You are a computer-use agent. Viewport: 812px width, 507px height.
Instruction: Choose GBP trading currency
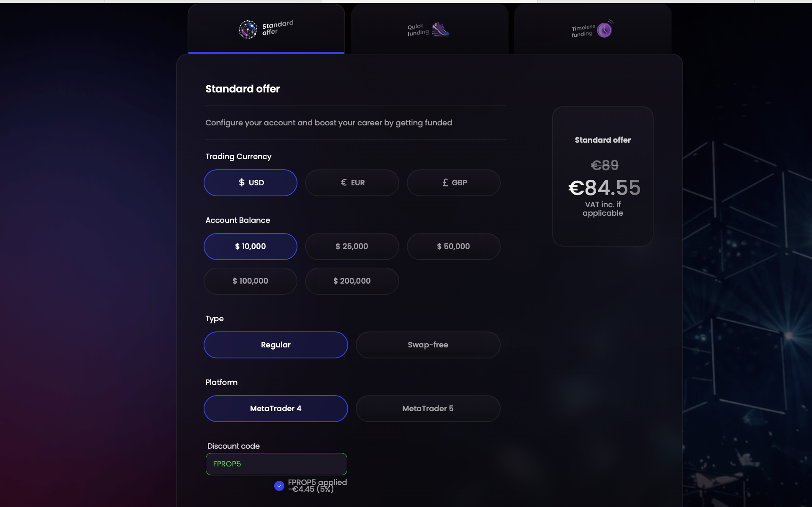tap(453, 183)
